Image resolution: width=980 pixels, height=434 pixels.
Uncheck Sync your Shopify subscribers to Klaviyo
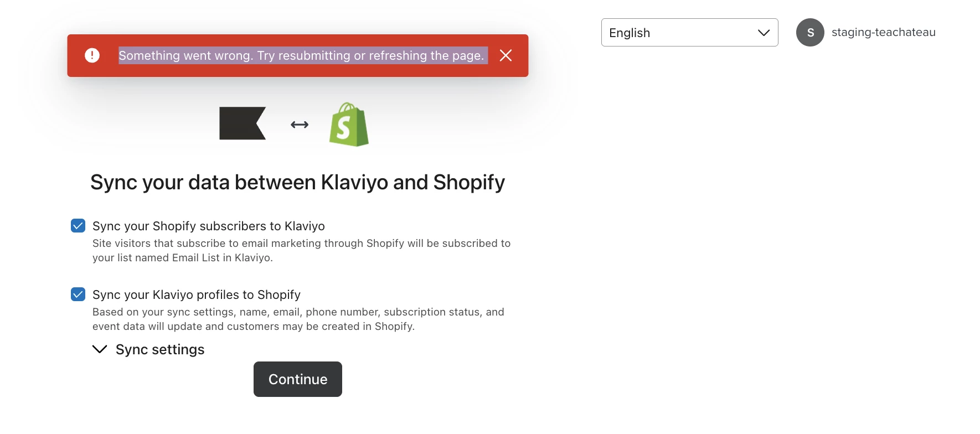78,226
